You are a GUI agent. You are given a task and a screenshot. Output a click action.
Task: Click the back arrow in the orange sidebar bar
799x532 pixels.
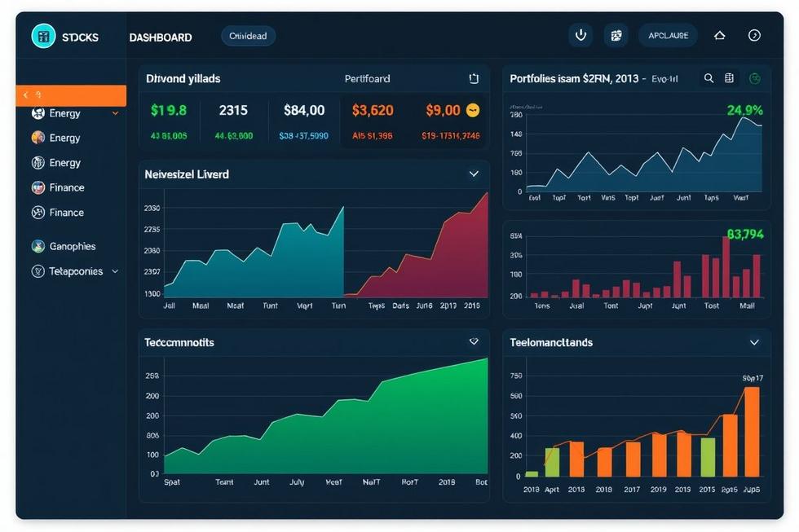(x=26, y=95)
